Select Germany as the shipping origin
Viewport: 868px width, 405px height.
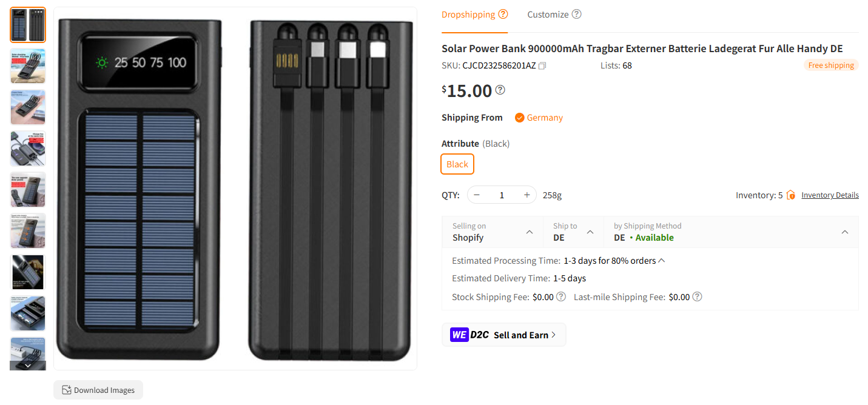539,118
